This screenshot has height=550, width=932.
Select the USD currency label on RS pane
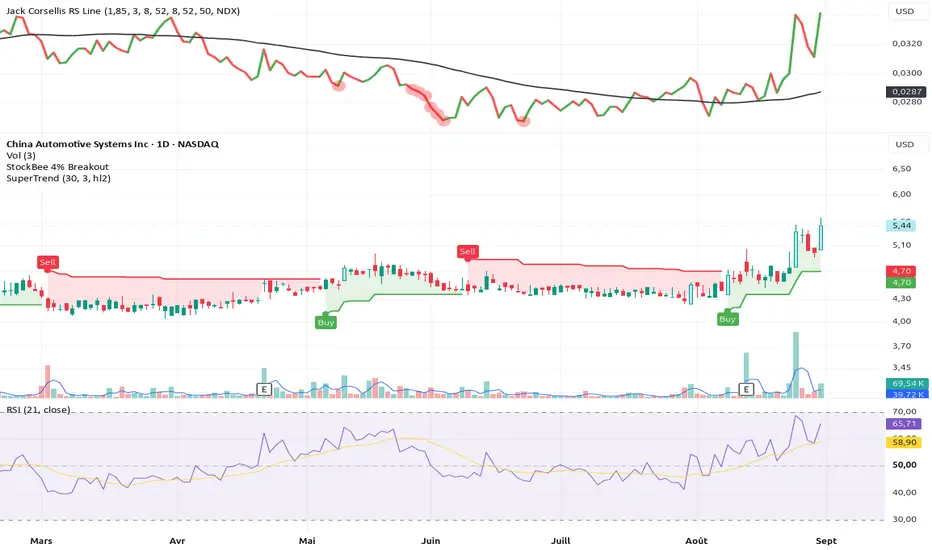click(x=905, y=11)
